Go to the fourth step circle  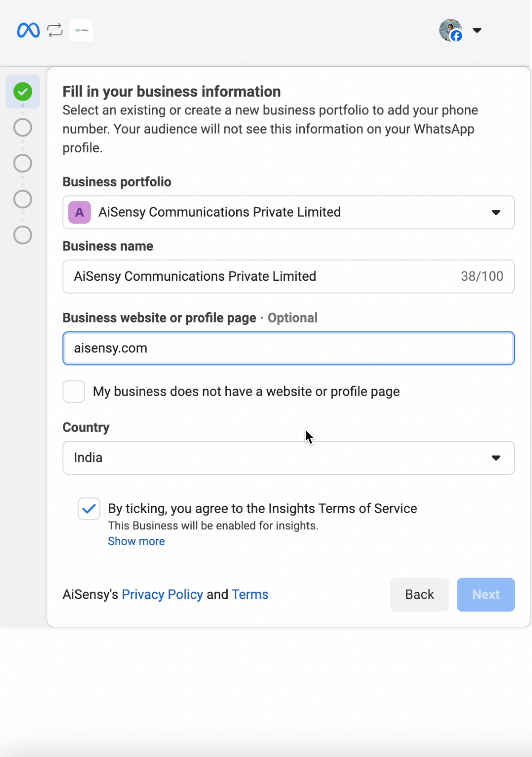[23, 199]
